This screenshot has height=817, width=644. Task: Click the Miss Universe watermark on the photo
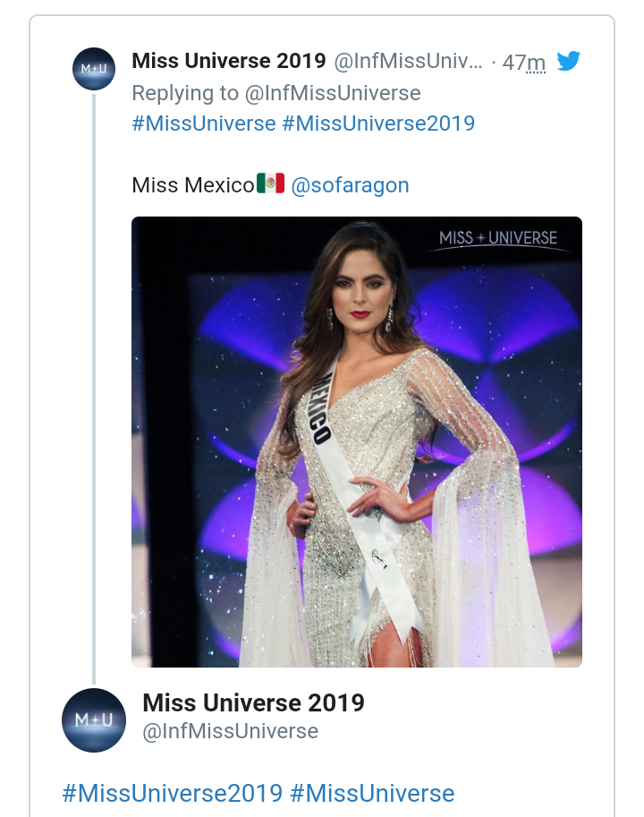coord(498,239)
